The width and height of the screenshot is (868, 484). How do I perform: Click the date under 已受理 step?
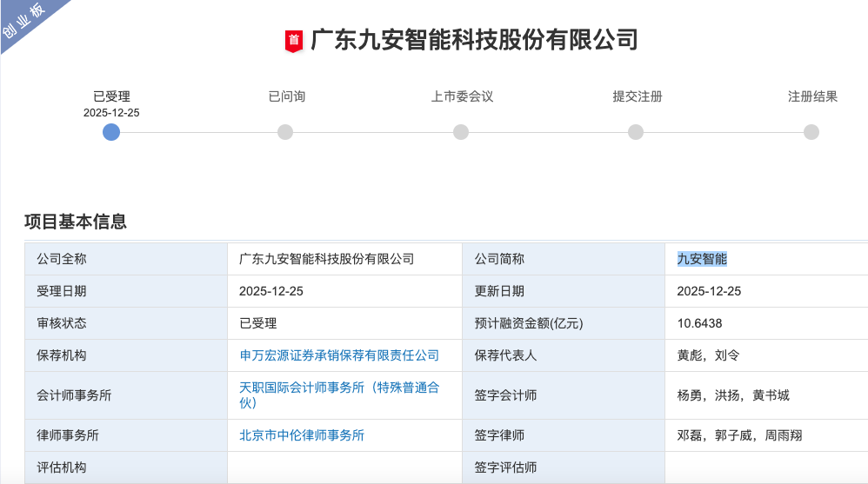tap(111, 113)
